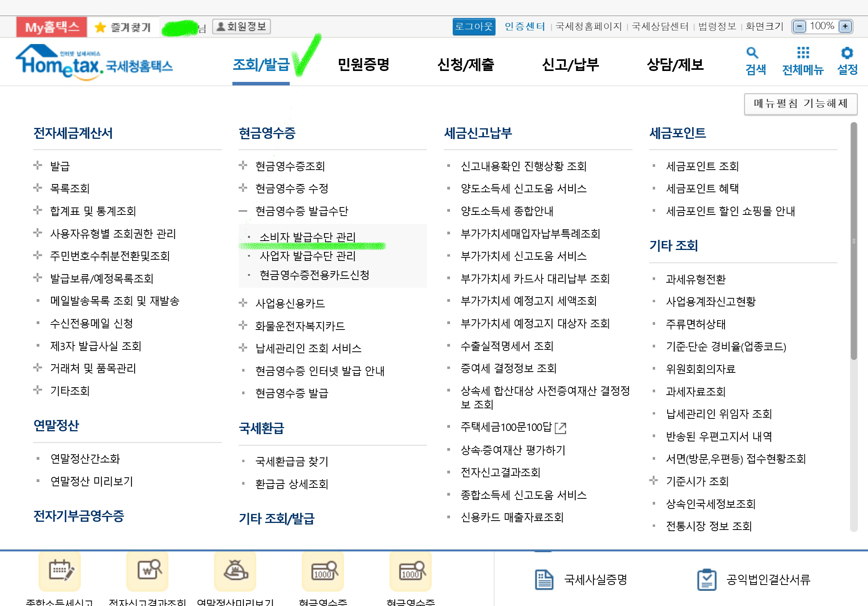Screen dimensions: 868x606
Task: Expand the 사업용신용카드 submenu
Action: click(243, 303)
